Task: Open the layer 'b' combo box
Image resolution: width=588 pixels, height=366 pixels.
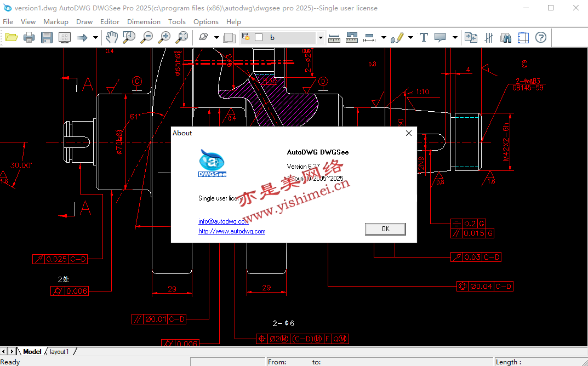Action: 282,37
